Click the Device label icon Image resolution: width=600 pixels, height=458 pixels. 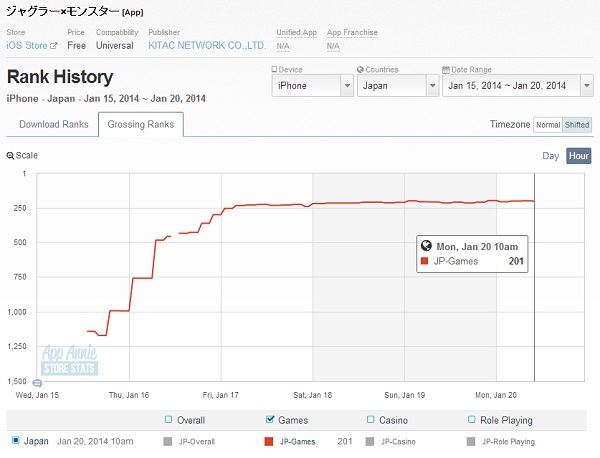(274, 69)
